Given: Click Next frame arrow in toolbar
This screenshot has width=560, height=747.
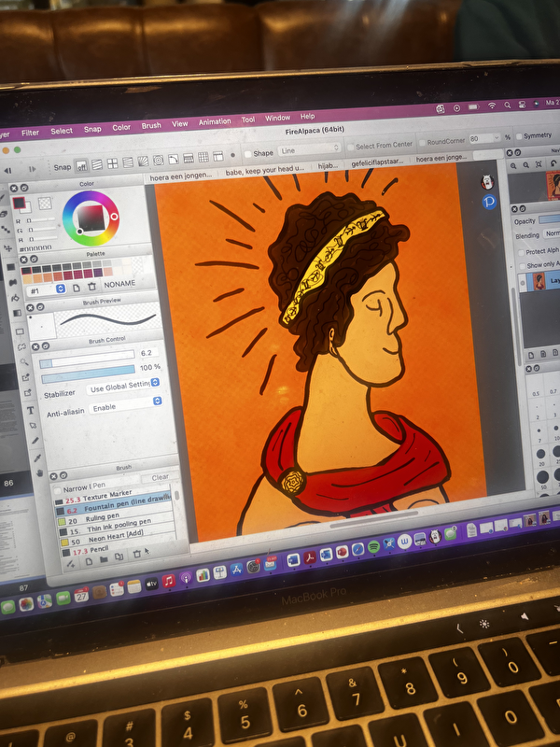Looking at the screenshot, I should [33, 169].
